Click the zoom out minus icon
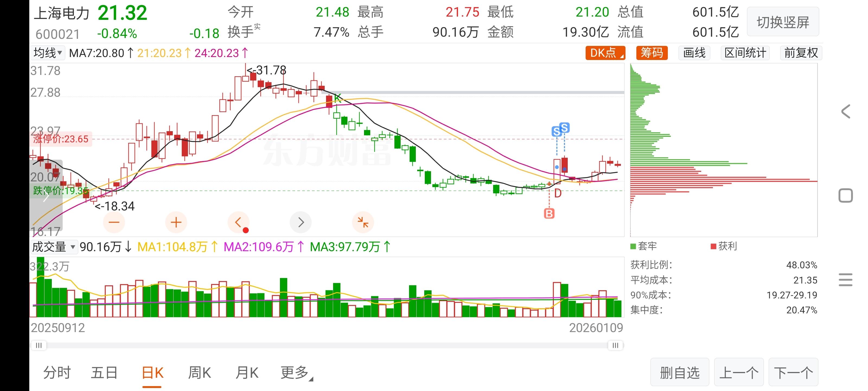The height and width of the screenshot is (391, 868). [114, 222]
